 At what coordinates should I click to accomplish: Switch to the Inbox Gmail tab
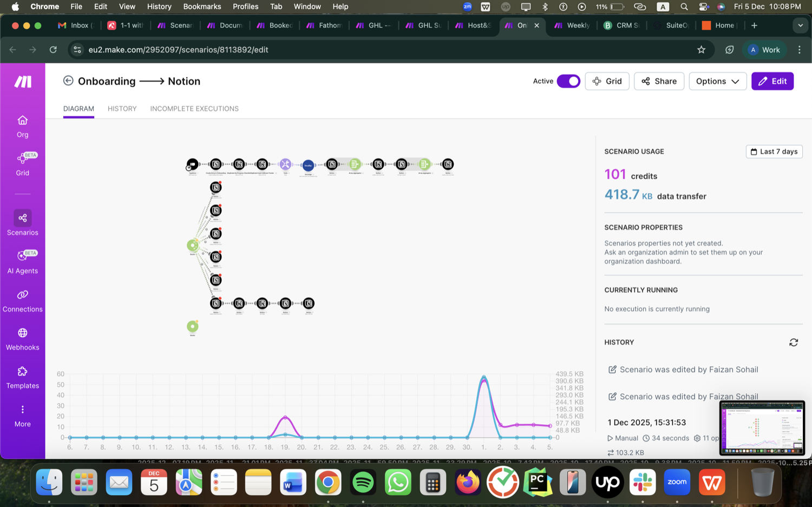76,25
